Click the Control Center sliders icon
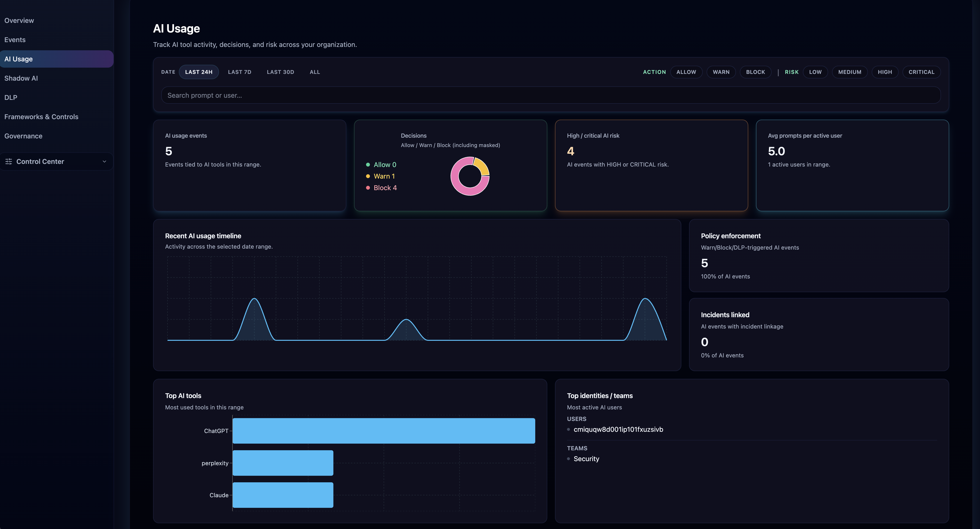980x529 pixels. [x=8, y=161]
